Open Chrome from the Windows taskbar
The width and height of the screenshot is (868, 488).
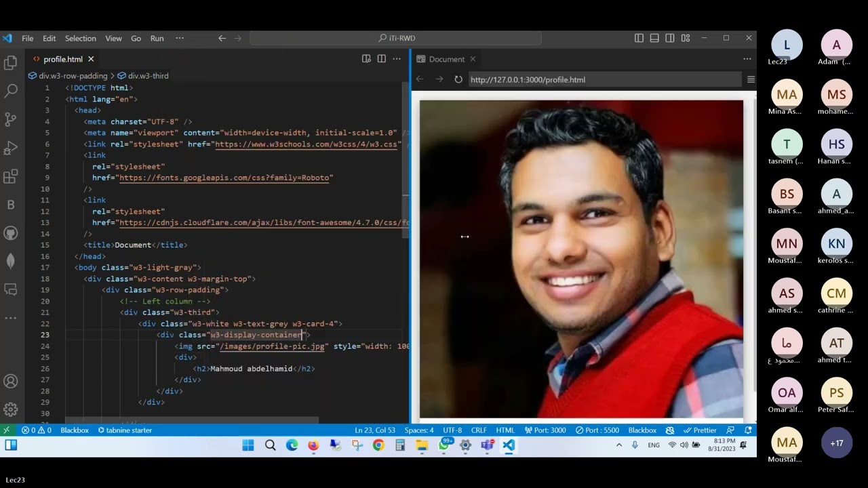378,445
